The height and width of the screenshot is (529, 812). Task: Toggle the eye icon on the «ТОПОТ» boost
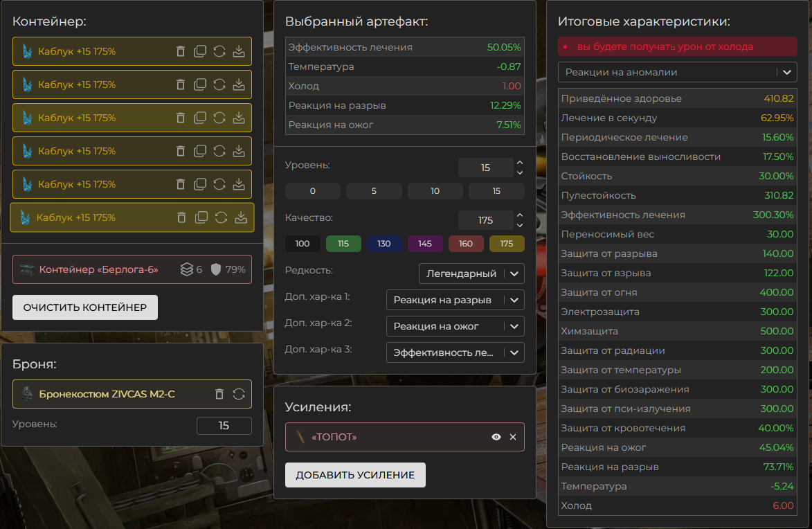496,437
